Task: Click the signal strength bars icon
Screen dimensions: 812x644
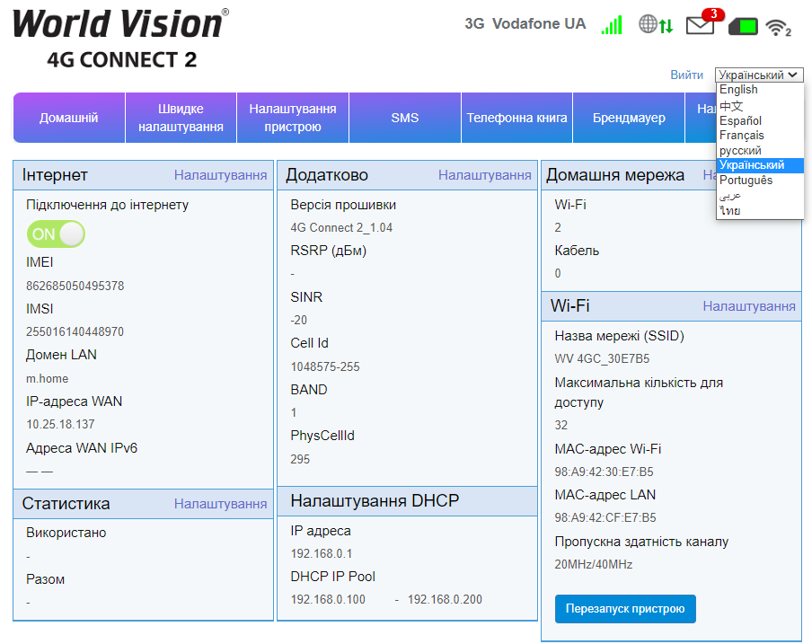Action: (x=612, y=25)
